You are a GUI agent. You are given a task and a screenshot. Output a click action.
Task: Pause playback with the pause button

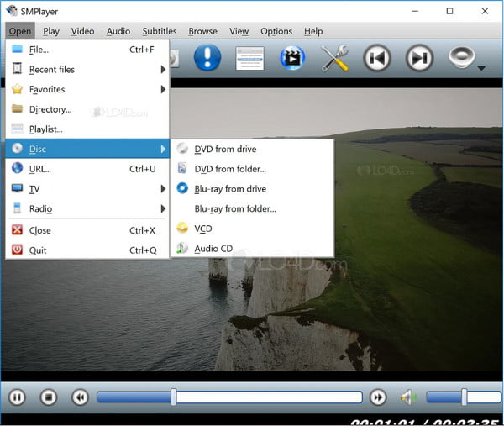[x=17, y=397]
